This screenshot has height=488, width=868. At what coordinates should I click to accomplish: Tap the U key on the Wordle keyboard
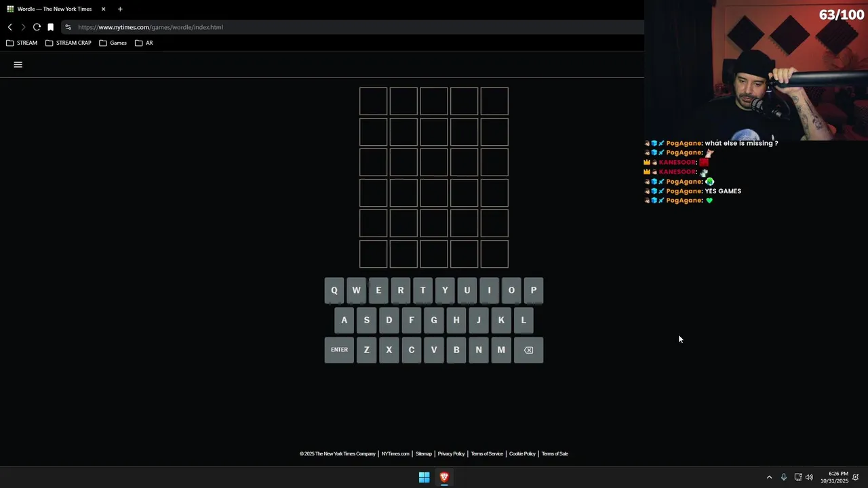(467, 290)
